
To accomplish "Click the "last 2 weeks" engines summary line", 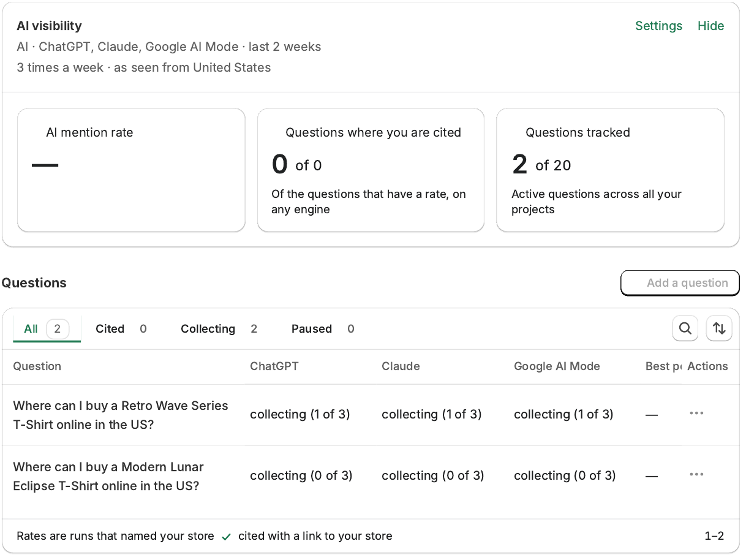I will tap(169, 47).
